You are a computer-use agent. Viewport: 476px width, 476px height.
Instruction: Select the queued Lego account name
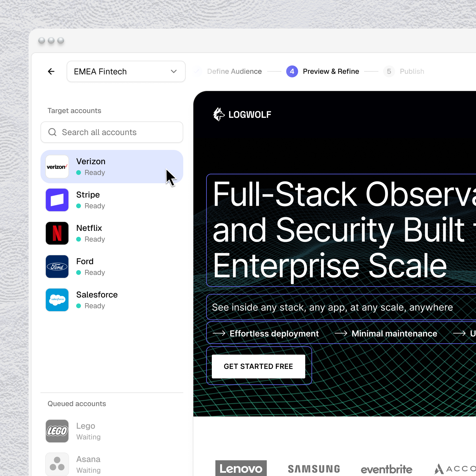[86, 426]
